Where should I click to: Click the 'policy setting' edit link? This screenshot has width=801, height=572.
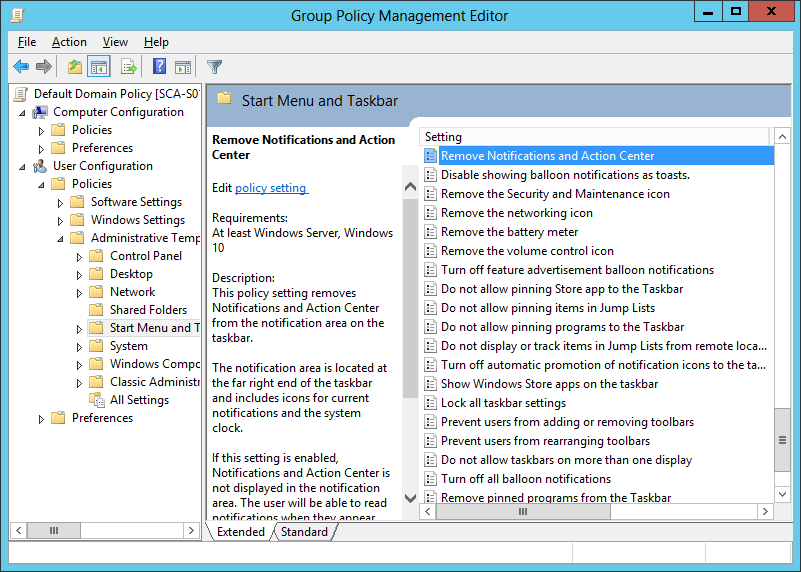(x=271, y=188)
